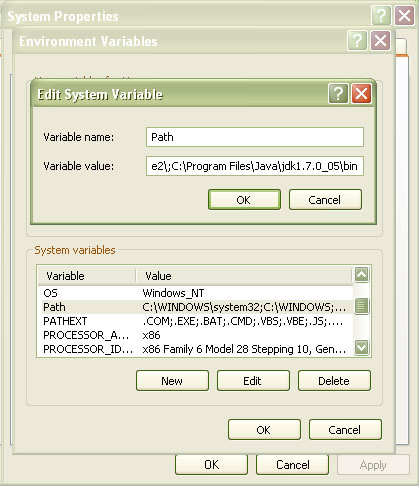
Task: Click the scroll down arrow in system variables list
Action: click(x=362, y=347)
